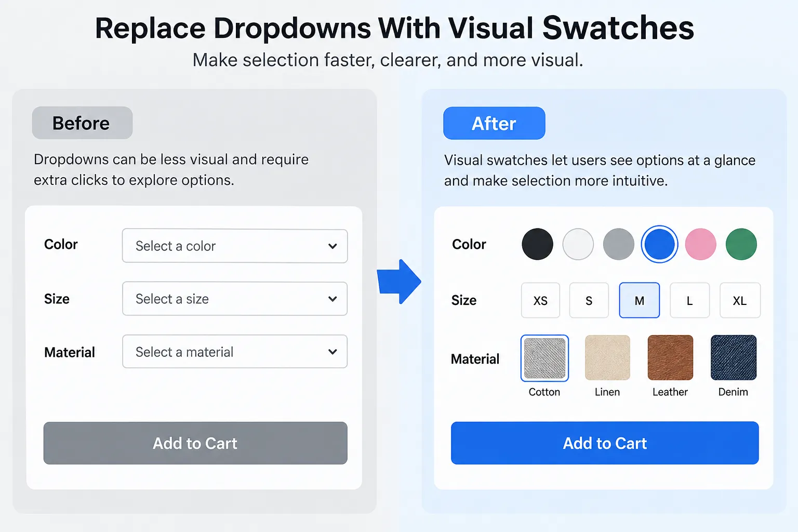Pick size L option
The width and height of the screenshot is (798, 532).
(x=690, y=300)
